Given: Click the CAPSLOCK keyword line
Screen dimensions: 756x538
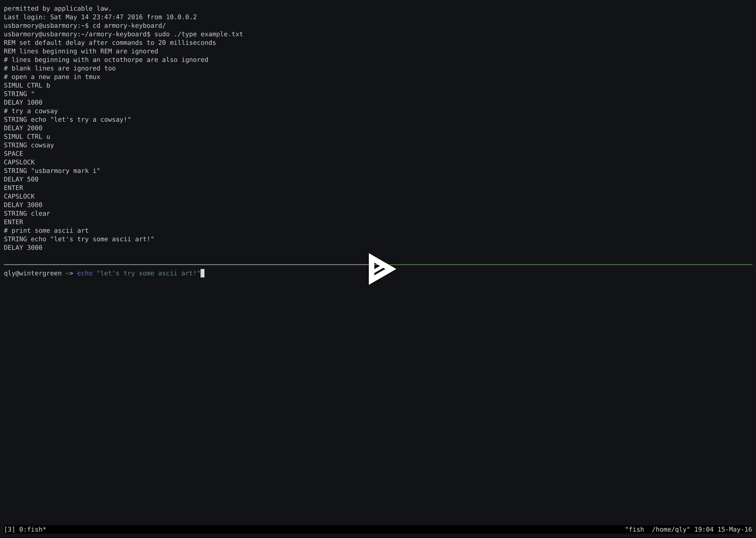Looking at the screenshot, I should [19, 162].
